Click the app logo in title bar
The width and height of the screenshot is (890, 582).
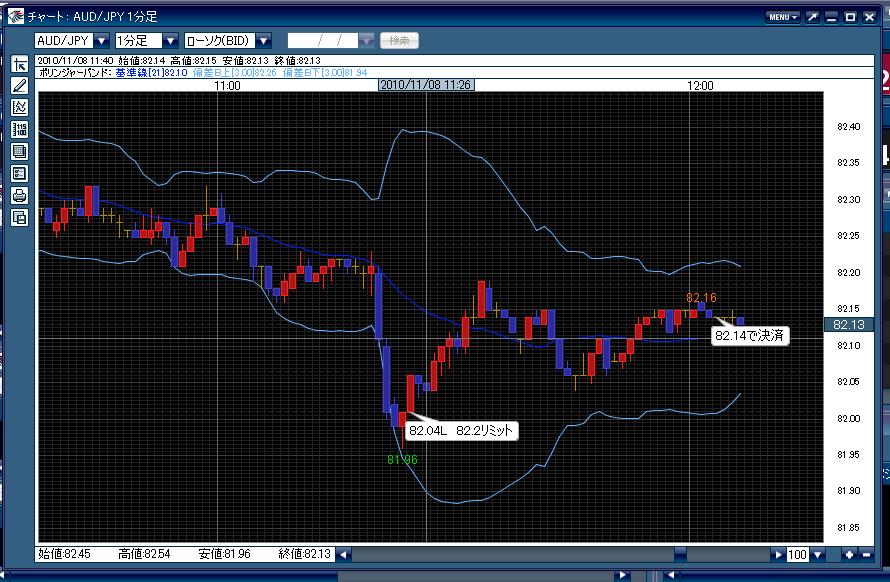tap(15, 16)
